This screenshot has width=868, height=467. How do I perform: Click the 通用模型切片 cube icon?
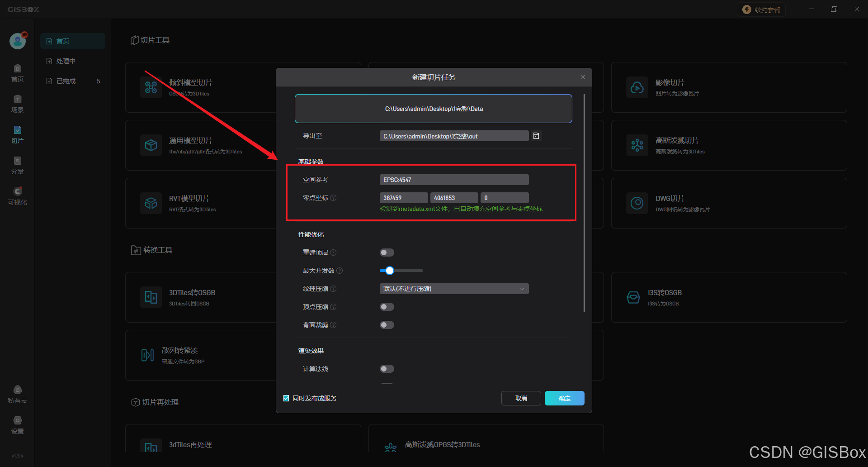(151, 145)
